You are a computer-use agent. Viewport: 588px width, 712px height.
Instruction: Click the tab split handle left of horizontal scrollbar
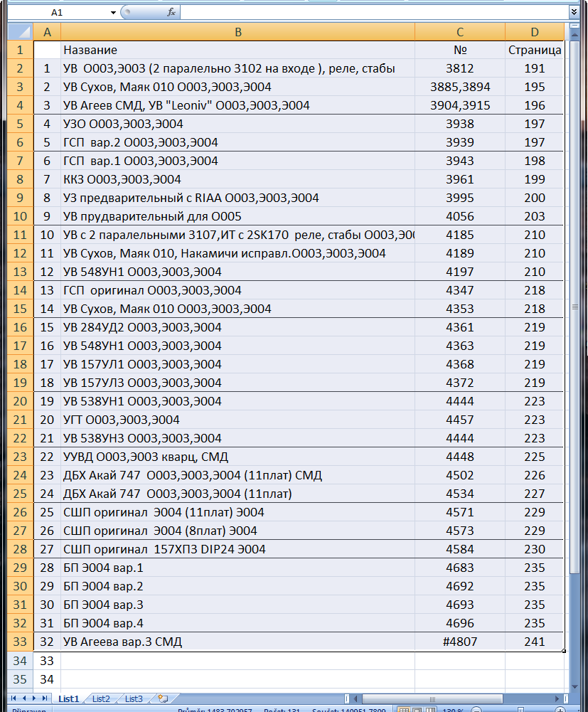coord(347,698)
